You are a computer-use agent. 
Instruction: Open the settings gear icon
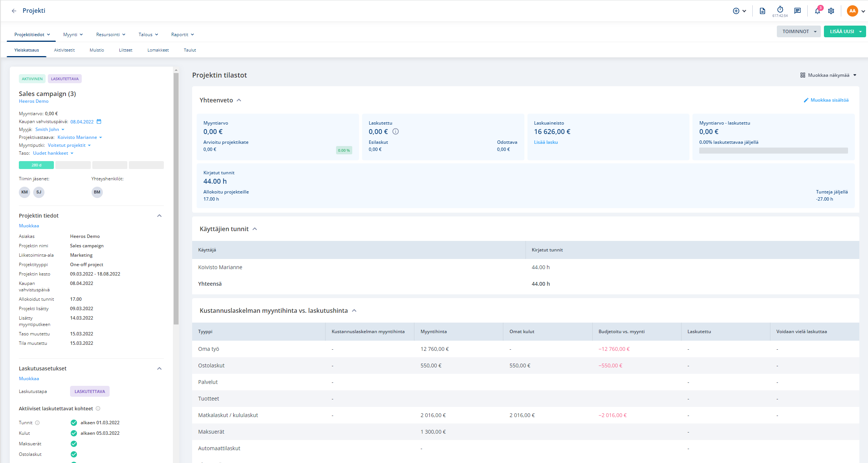pos(831,11)
